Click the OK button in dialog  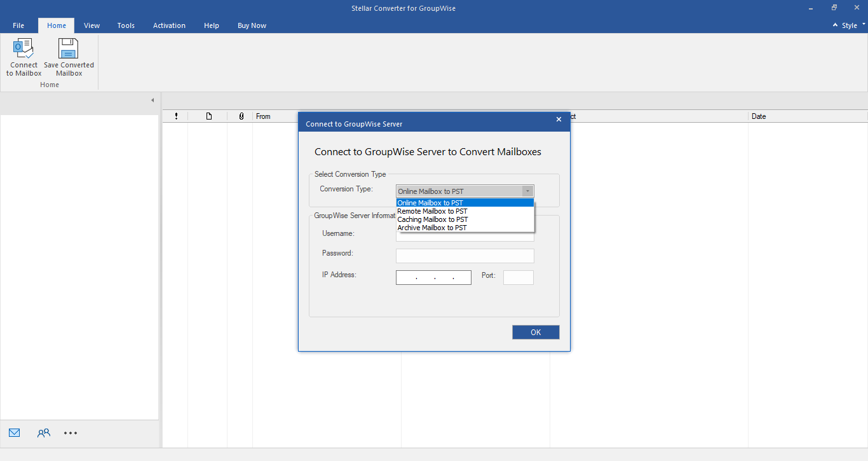[536, 332]
